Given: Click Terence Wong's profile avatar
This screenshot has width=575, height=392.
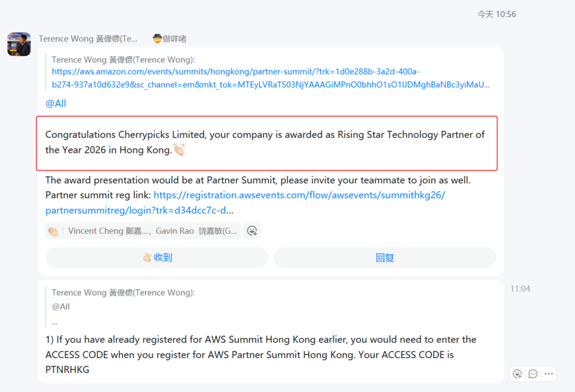Looking at the screenshot, I should 19,44.
